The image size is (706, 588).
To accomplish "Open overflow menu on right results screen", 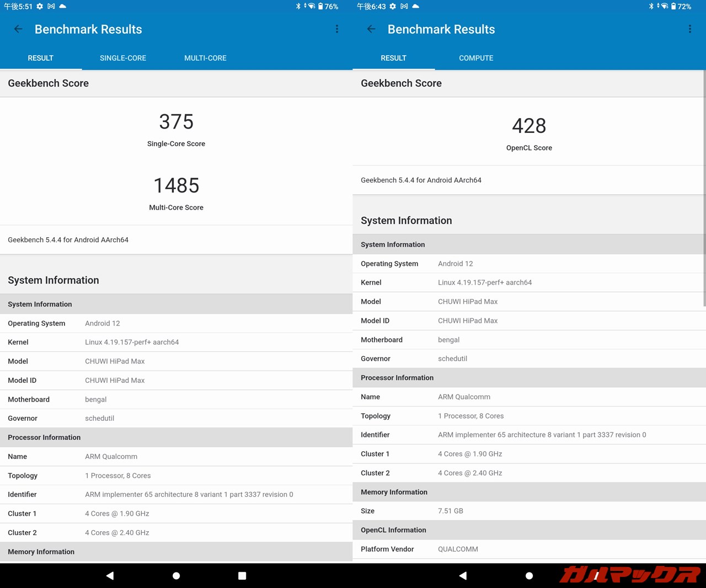I will [x=689, y=29].
